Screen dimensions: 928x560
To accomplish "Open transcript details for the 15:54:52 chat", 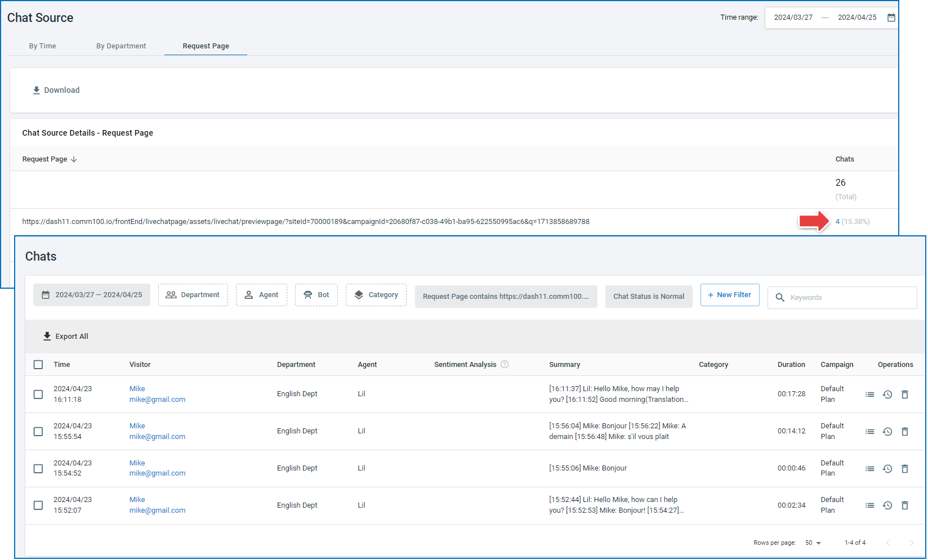I will 870,469.
